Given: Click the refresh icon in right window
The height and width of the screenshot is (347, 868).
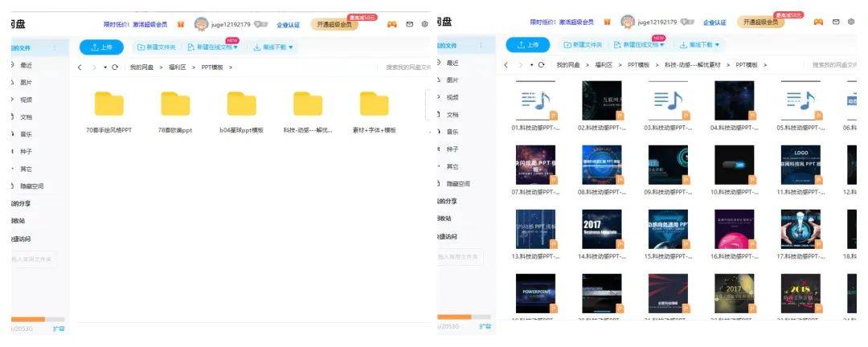Looking at the screenshot, I should 541,65.
